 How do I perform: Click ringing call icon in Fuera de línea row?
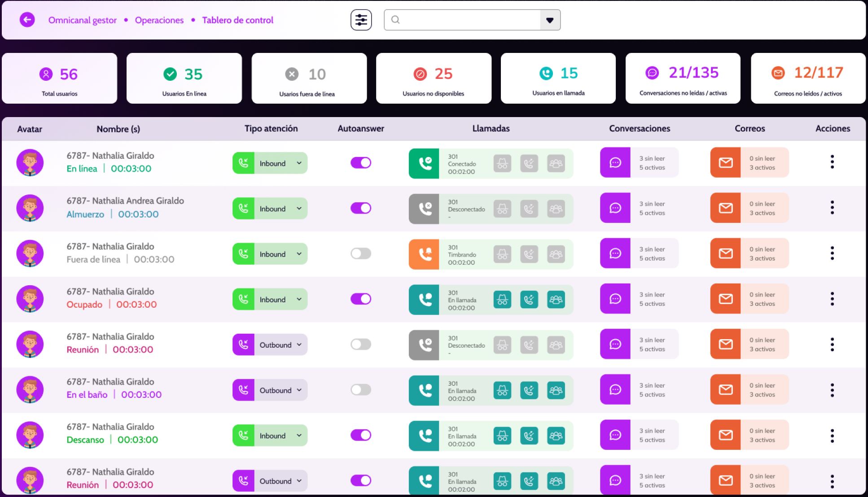[x=424, y=254]
